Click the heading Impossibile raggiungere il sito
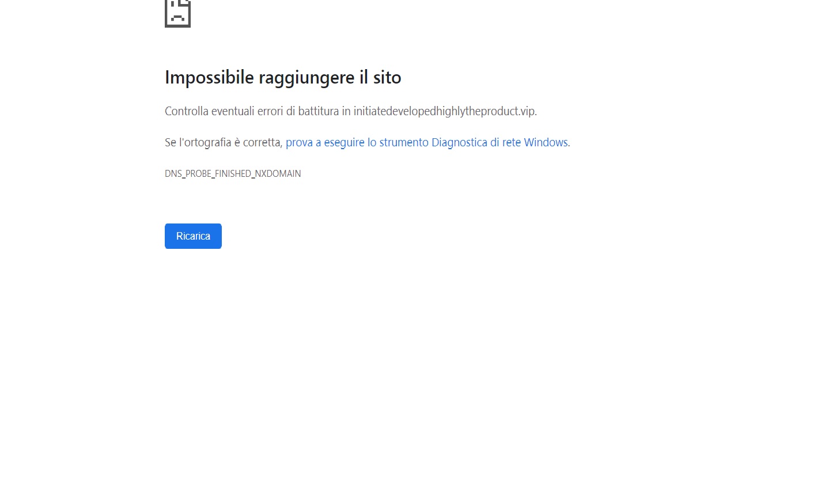 point(283,77)
